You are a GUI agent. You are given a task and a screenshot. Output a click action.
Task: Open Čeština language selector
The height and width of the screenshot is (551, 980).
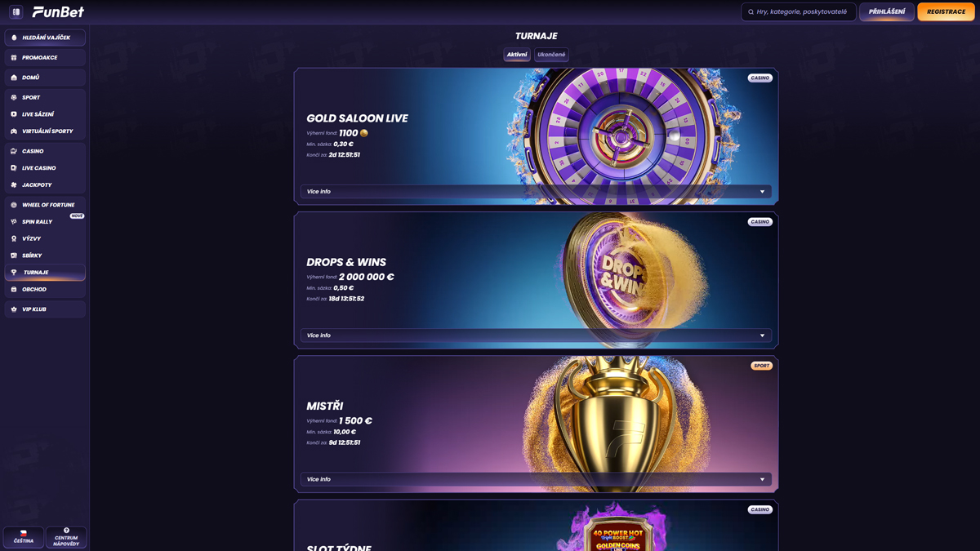coord(24,537)
